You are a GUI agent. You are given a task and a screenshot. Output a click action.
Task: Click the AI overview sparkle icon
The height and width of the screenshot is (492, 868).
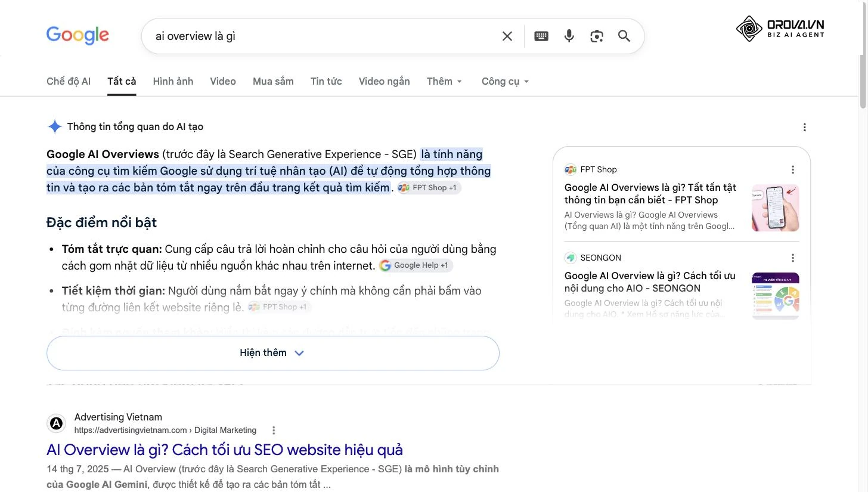click(x=55, y=126)
